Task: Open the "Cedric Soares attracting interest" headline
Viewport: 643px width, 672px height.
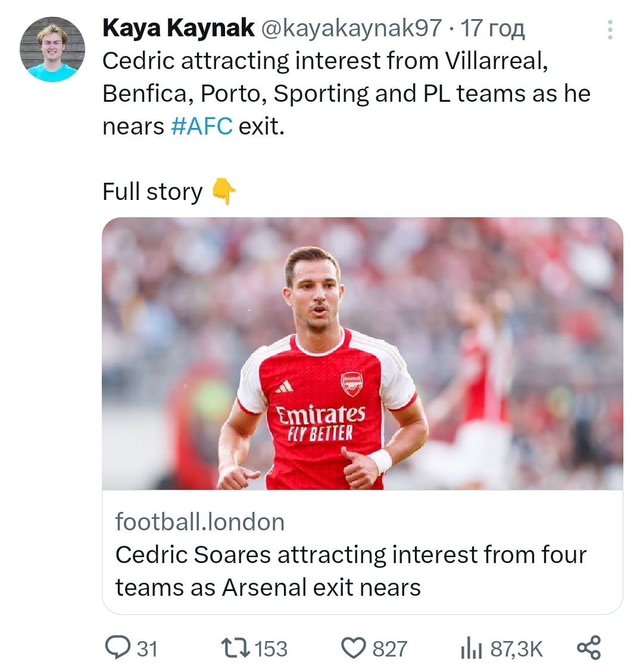Action: [350, 570]
